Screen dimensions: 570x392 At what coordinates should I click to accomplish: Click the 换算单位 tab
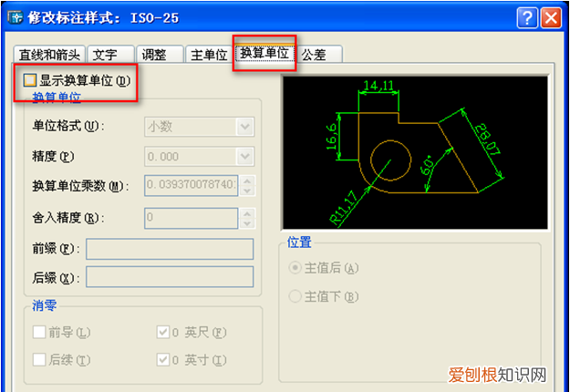[x=264, y=53]
